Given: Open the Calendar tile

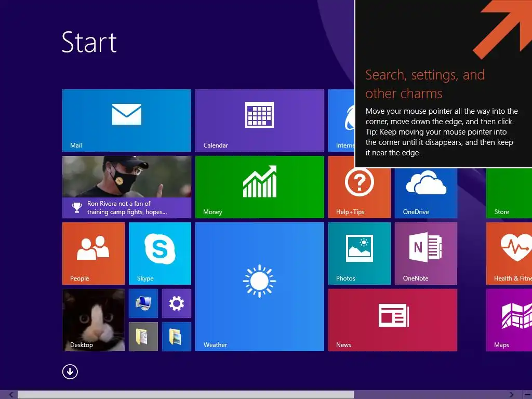Looking at the screenshot, I should pos(260,121).
